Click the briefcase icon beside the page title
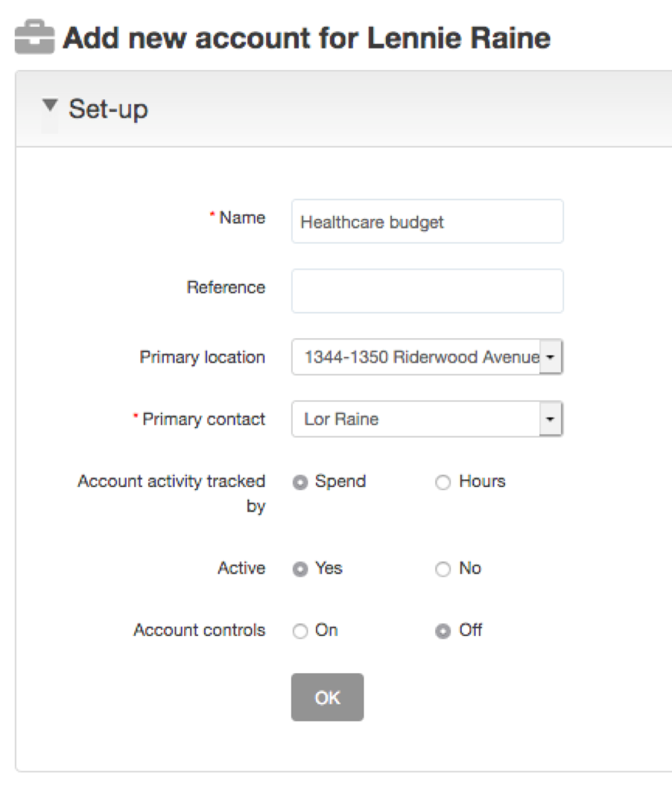This screenshot has height=811, width=672. pos(34,39)
